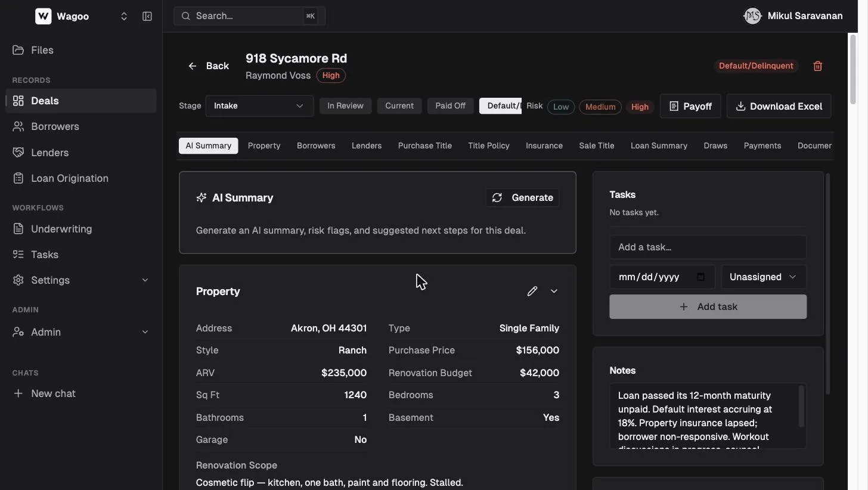This screenshot has height=490, width=868.
Task: Click the Add task button
Action: coord(708,307)
